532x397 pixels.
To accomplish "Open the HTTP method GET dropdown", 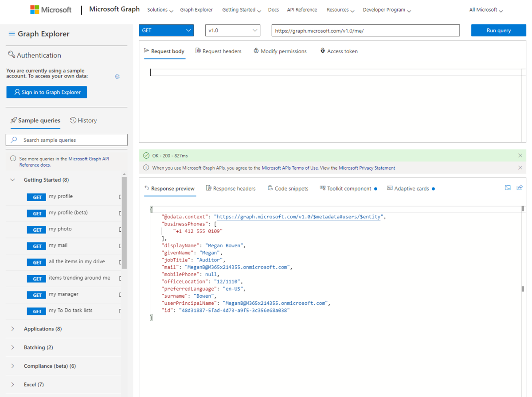I will click(x=166, y=30).
